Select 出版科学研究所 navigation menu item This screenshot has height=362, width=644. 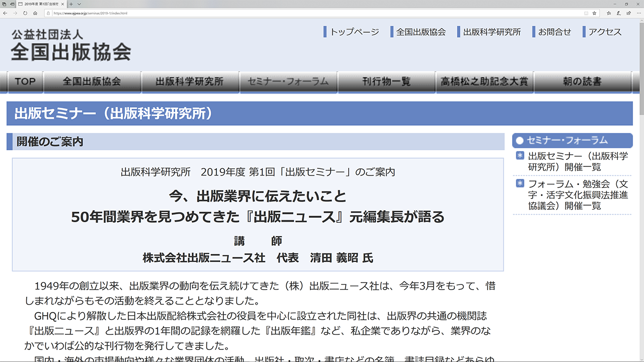point(189,81)
